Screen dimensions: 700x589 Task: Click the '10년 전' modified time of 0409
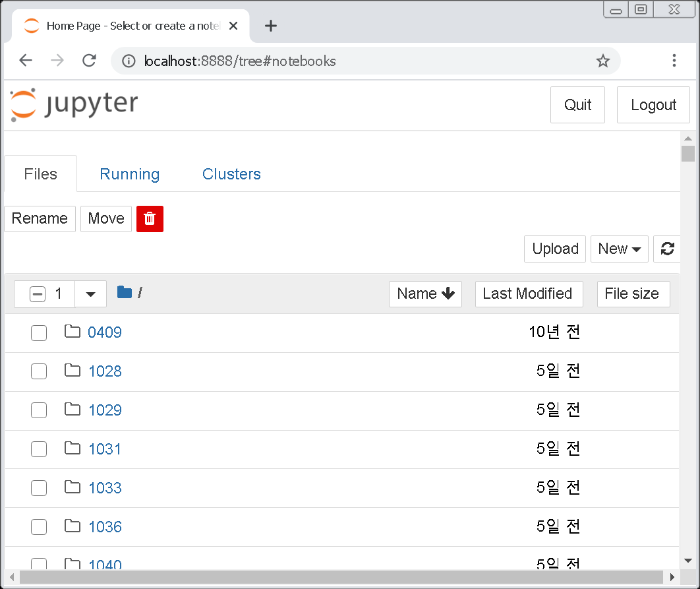pyautogui.click(x=554, y=332)
